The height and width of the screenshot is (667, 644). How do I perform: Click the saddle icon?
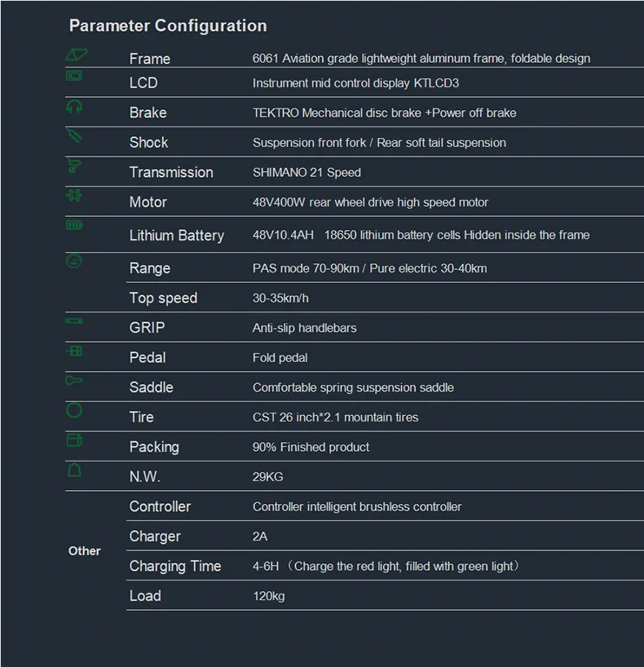tap(74, 380)
